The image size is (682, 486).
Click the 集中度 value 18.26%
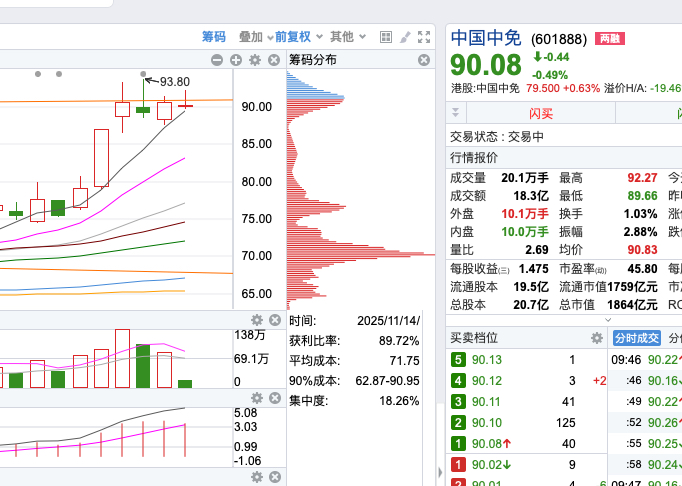(399, 400)
